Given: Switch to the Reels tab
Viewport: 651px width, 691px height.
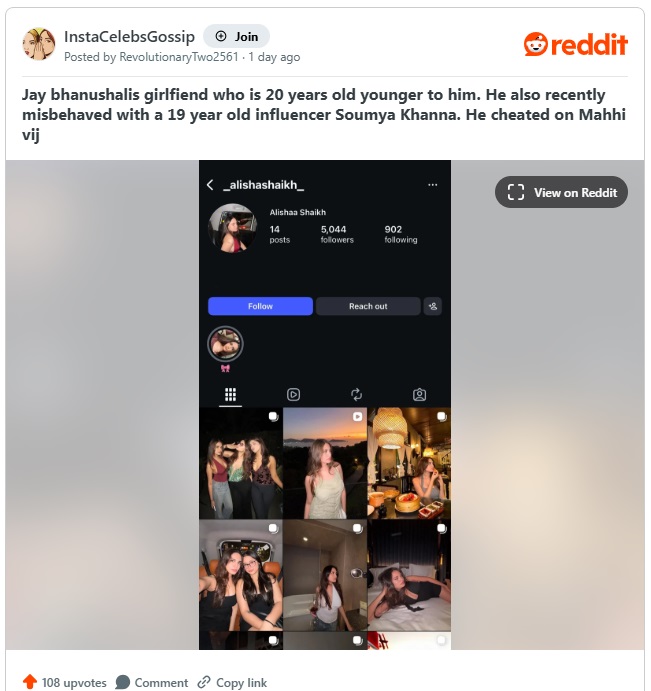Looking at the screenshot, I should coord(294,394).
